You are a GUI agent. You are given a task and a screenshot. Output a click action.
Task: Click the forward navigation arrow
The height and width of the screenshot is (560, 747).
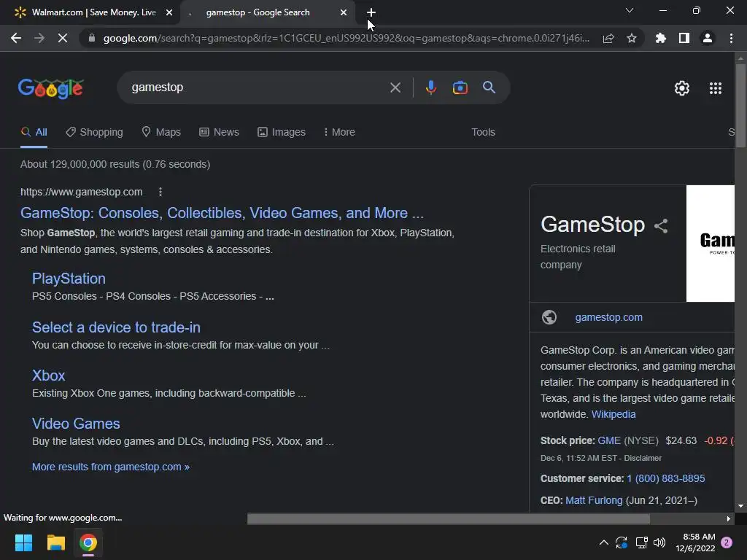pyautogui.click(x=39, y=38)
